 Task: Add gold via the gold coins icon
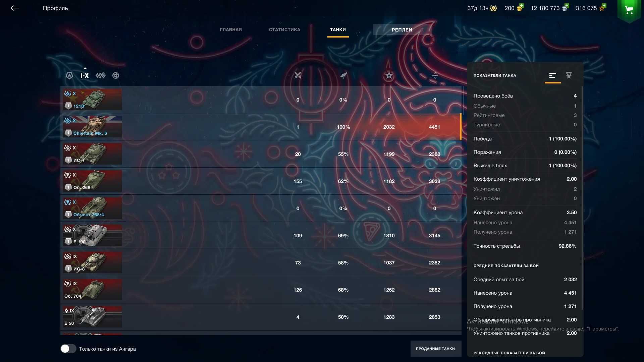pos(520,7)
